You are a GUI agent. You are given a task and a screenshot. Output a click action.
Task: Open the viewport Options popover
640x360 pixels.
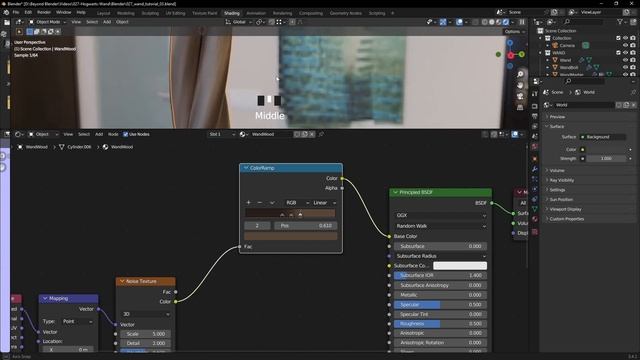point(514,31)
